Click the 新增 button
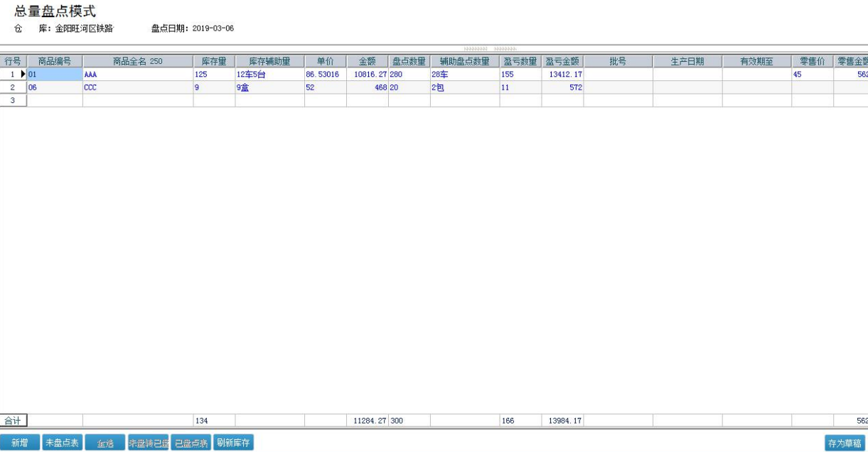The width and height of the screenshot is (868, 452). [20, 443]
